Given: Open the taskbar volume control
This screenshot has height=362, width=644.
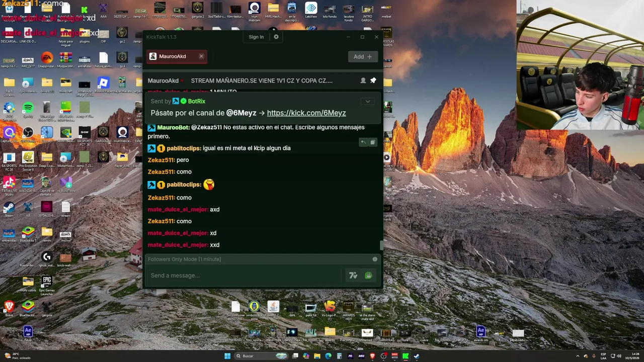Looking at the screenshot, I should [618, 356].
